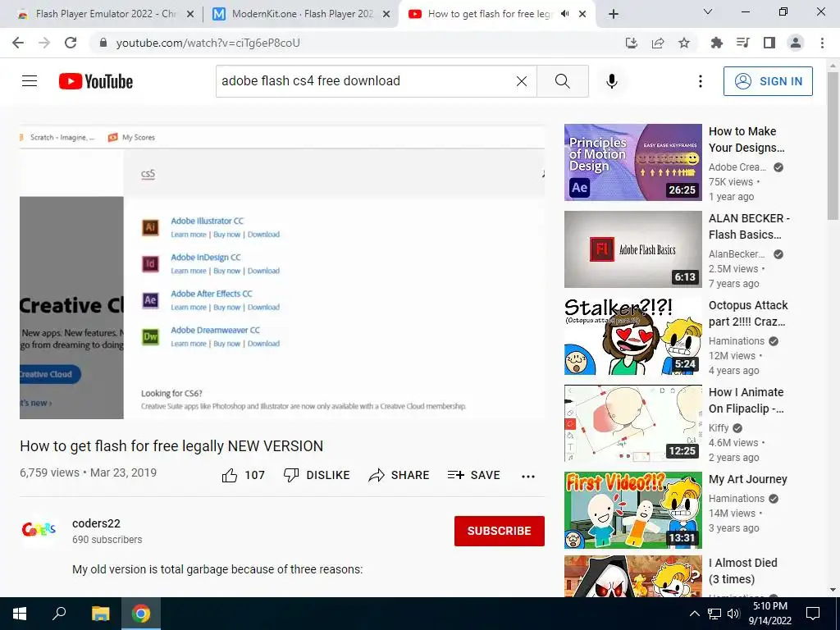Open volume control in system tray
Screen dimensions: 840x630
tap(733, 614)
